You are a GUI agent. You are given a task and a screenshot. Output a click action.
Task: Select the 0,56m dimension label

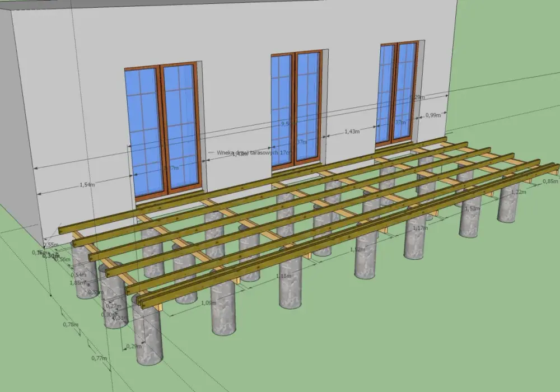pyautogui.click(x=63, y=259)
